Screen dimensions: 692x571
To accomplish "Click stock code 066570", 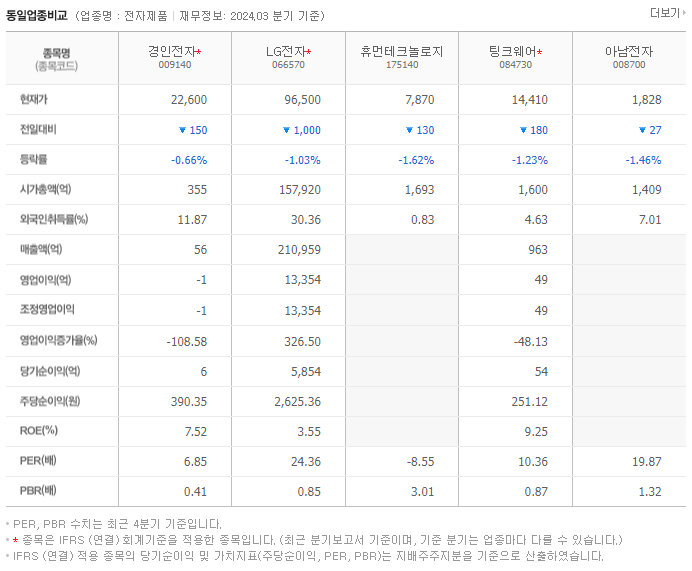I will coord(288,65).
